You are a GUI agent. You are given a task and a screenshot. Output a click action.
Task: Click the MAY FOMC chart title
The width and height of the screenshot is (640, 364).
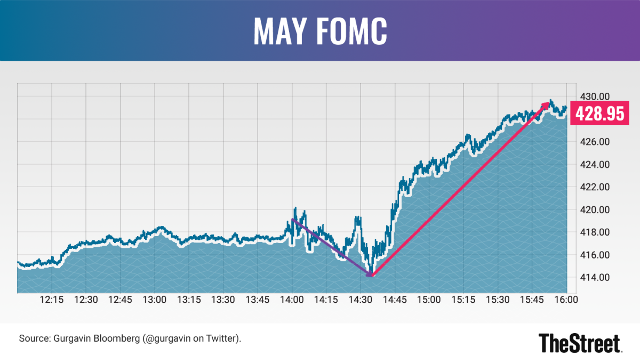[319, 31]
